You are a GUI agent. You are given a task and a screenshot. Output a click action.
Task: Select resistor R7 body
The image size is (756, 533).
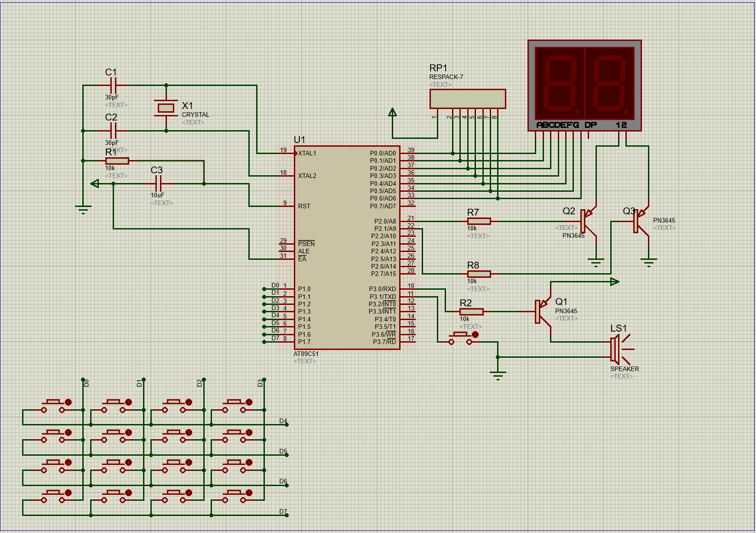(x=479, y=222)
